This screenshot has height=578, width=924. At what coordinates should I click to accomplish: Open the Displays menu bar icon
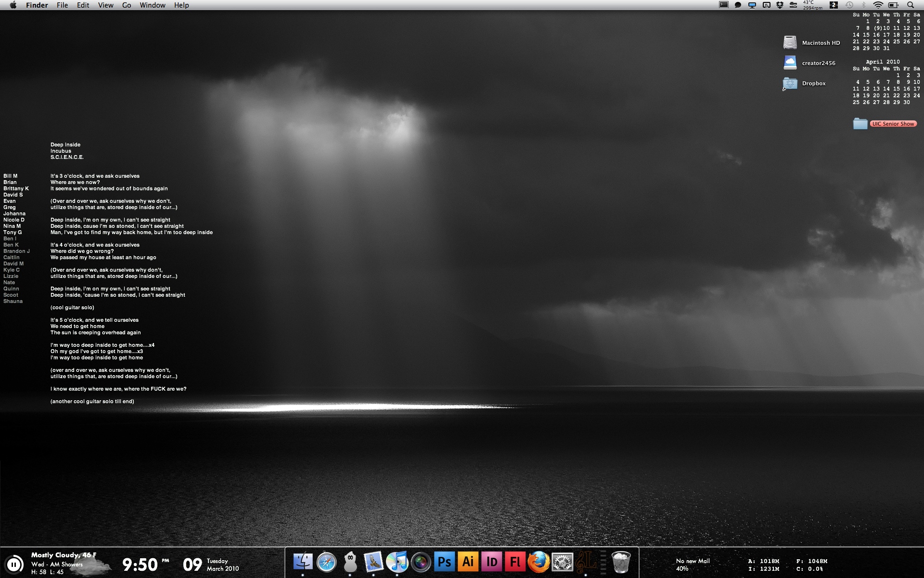[752, 5]
